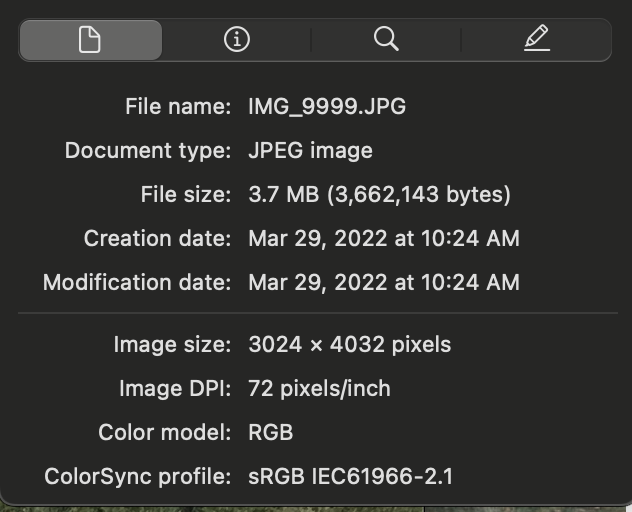Click the sRGB IEC61966-2.1 profile value
This screenshot has width=632, height=512.
click(350, 477)
